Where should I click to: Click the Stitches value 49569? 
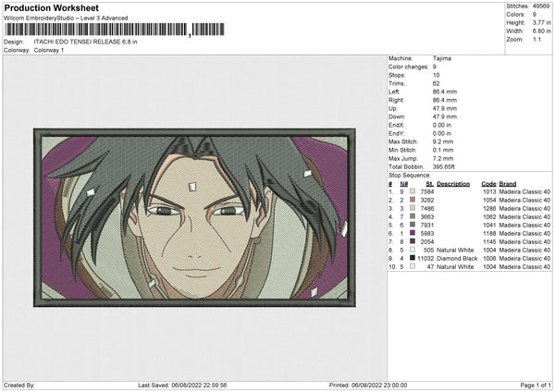pos(541,6)
